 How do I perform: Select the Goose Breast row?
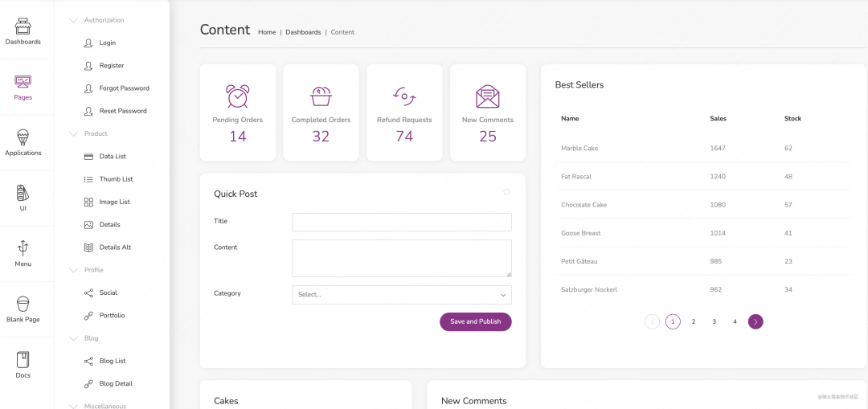point(703,233)
